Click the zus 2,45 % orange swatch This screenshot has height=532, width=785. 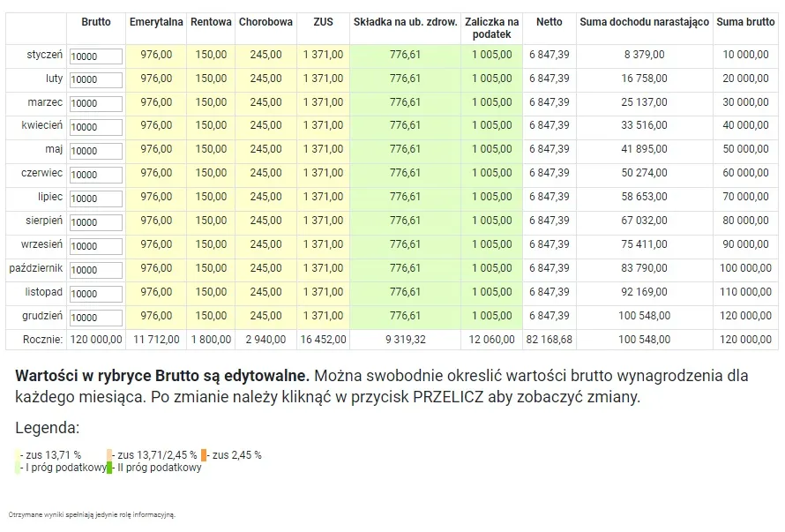point(203,455)
